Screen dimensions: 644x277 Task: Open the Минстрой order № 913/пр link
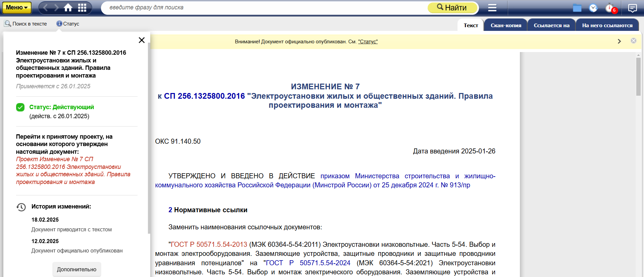pyautogui.click(x=325, y=181)
